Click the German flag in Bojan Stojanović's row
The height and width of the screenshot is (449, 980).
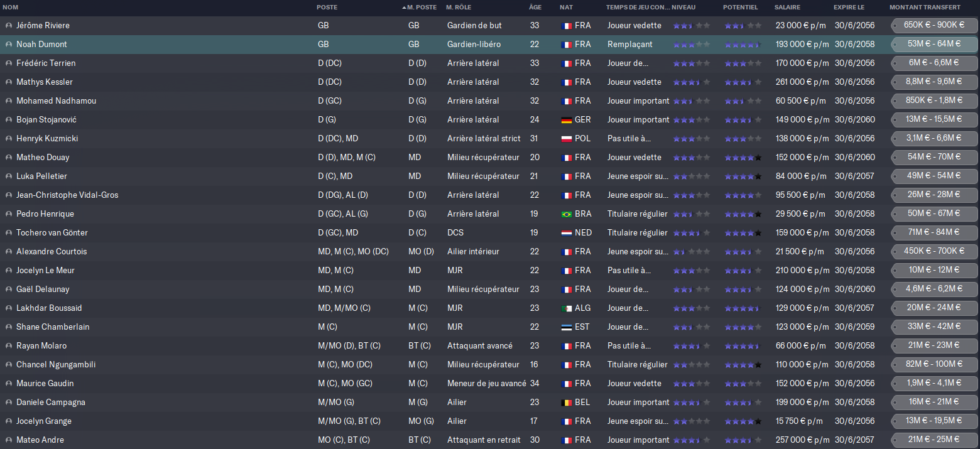click(x=566, y=120)
